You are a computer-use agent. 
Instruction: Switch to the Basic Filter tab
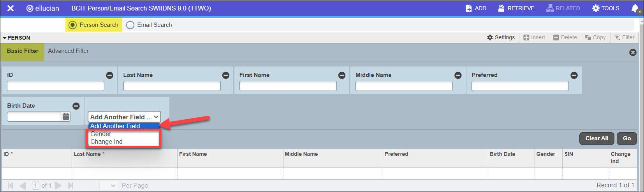click(23, 51)
